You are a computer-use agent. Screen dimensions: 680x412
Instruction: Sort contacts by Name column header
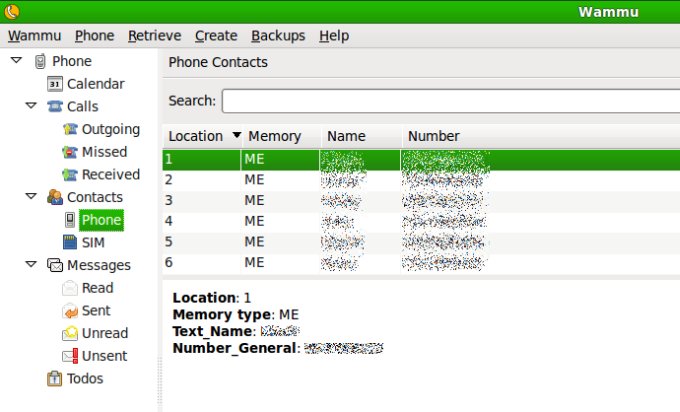[347, 136]
